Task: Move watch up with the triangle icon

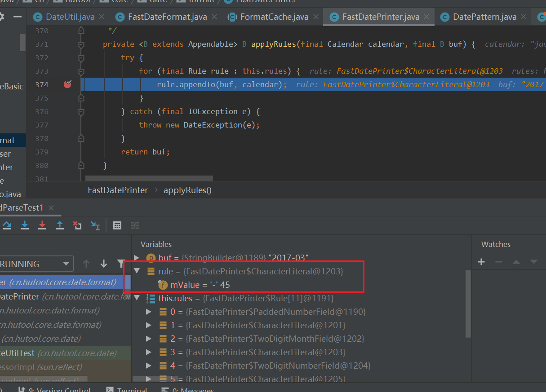Action: pos(516,262)
